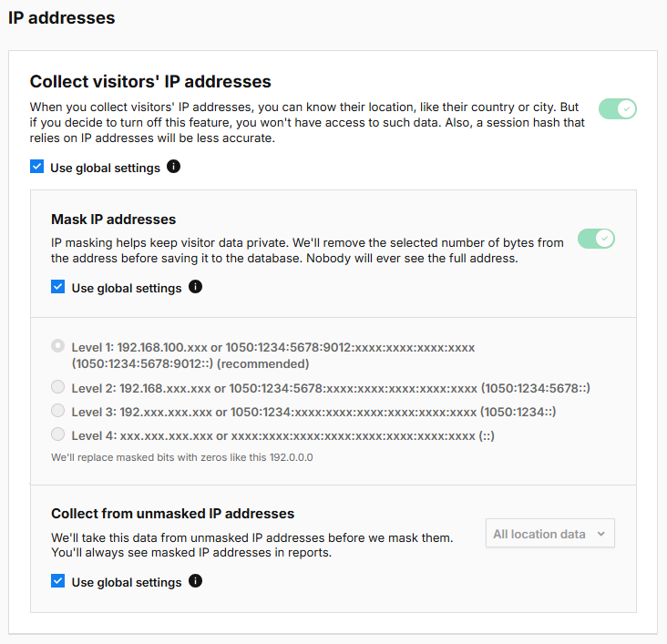Click the Collect from unmasked IP addresses heading

click(x=173, y=514)
